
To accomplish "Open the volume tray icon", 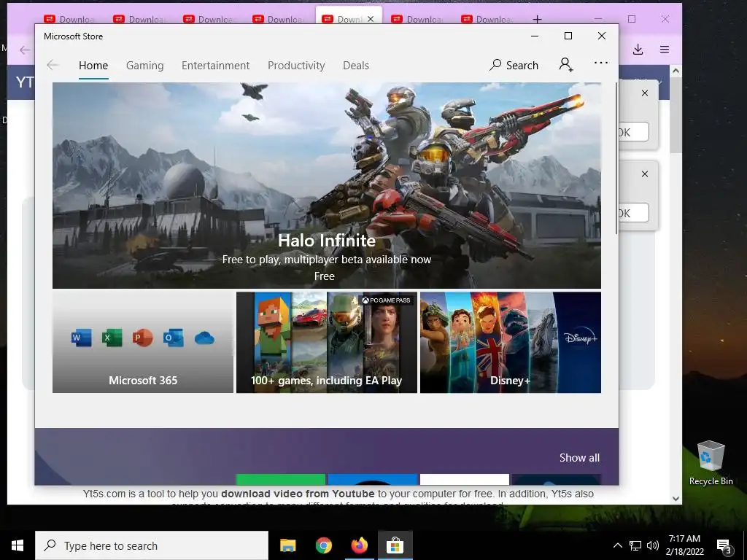I will pyautogui.click(x=653, y=545).
